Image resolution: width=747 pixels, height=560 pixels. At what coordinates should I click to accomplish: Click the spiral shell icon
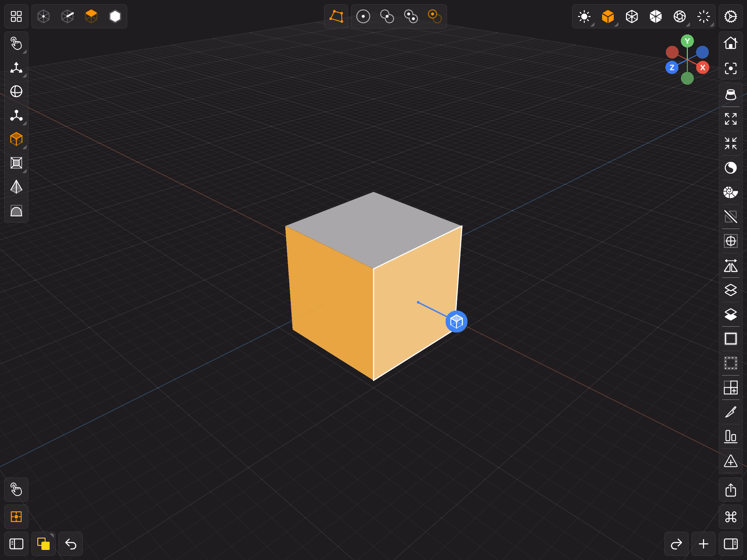coord(731,192)
